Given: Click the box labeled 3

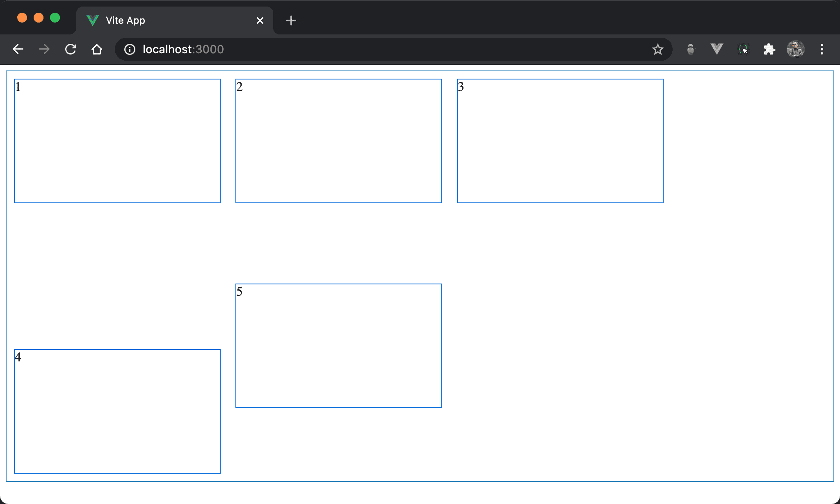Looking at the screenshot, I should point(560,141).
